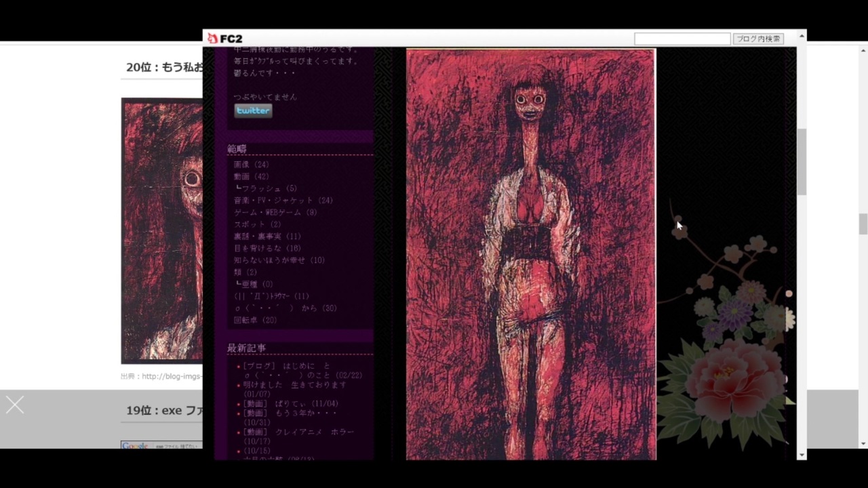This screenshot has width=868, height=488.
Task: Open the フラッシュ (5) subcategory
Action: tap(269, 188)
